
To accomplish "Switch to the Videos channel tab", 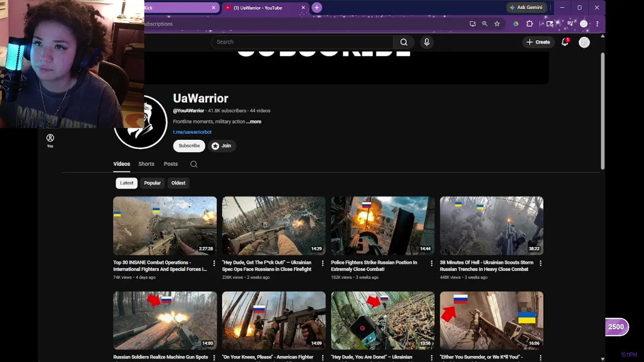I will click(x=122, y=164).
